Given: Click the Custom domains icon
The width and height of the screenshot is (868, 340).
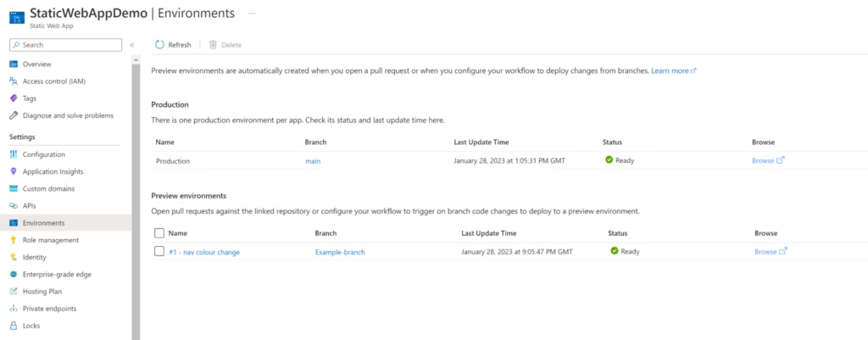Looking at the screenshot, I should pyautogui.click(x=14, y=188).
